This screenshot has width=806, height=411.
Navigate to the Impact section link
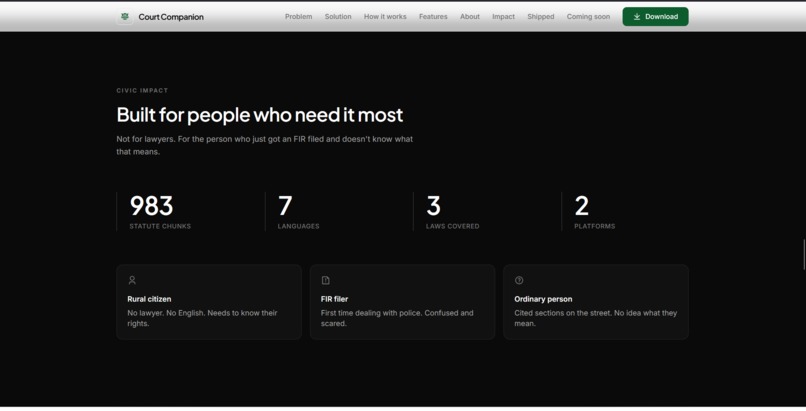[x=503, y=16]
